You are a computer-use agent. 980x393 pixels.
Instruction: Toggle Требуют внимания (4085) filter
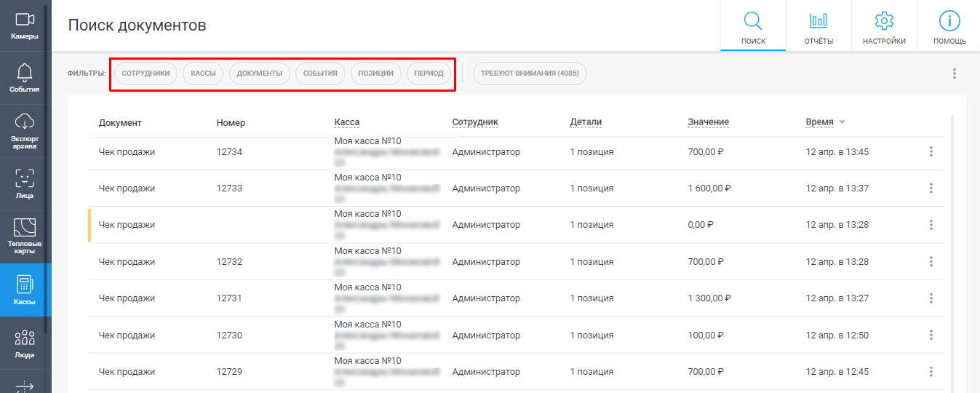[x=530, y=74]
